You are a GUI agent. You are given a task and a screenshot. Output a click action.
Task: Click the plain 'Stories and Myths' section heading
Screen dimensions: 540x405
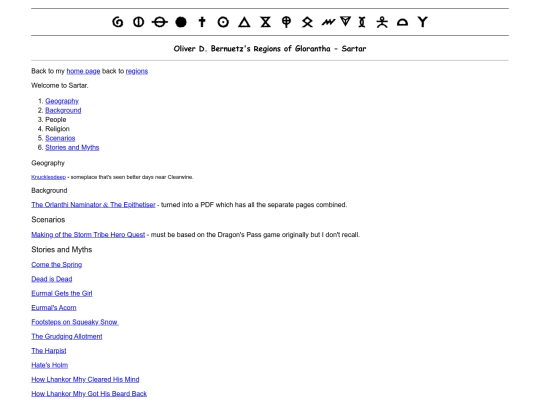pos(62,250)
